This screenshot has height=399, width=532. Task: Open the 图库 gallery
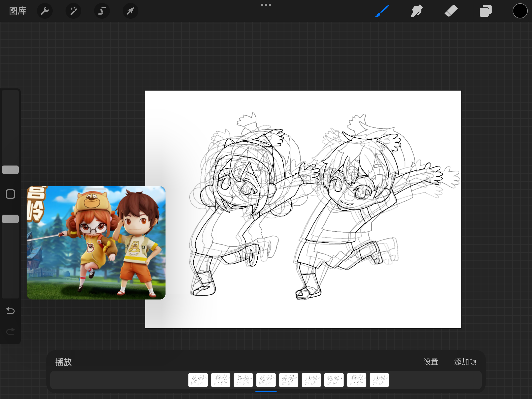click(18, 11)
